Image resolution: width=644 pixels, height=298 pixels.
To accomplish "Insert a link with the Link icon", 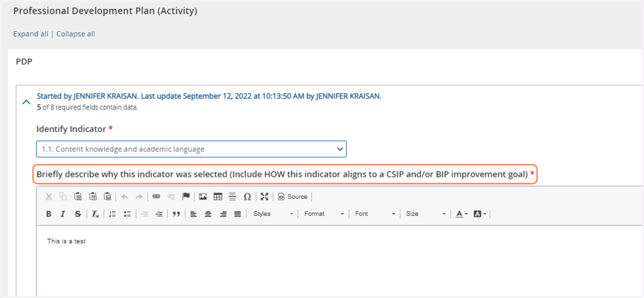I will coord(156,197).
